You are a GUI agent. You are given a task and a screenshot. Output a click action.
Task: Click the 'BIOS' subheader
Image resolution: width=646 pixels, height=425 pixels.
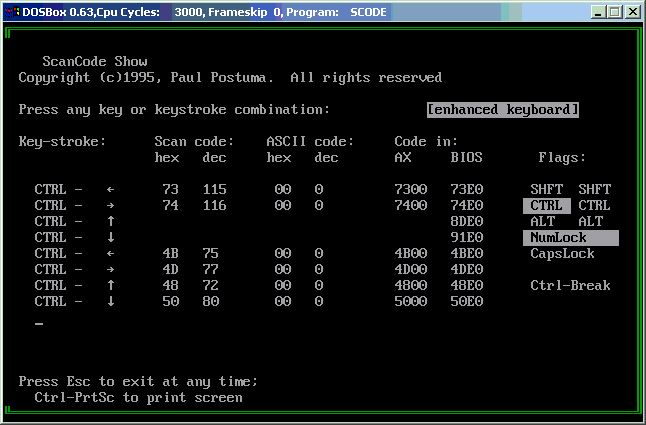[x=466, y=158]
